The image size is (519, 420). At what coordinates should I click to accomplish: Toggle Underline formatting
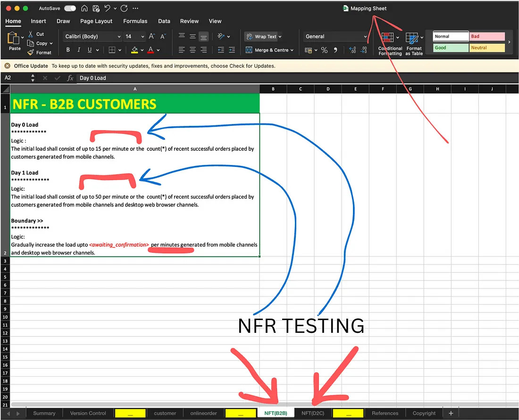coord(89,49)
